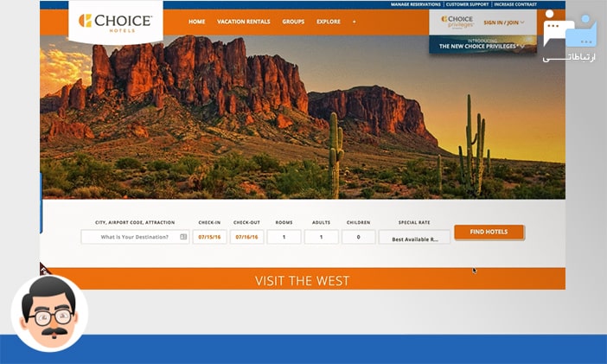This screenshot has width=607, height=364.
Task: Click the Choice Hotels logo
Action: point(115,22)
